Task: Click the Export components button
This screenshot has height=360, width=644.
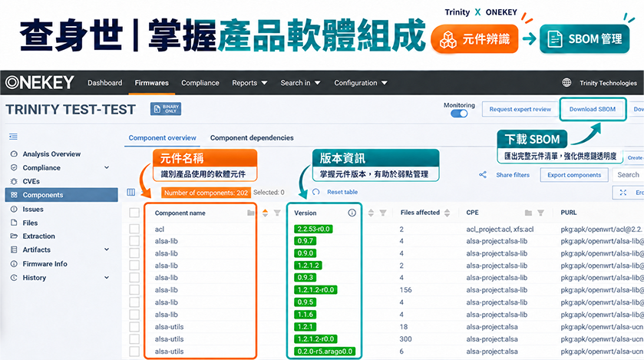Action: pos(574,175)
